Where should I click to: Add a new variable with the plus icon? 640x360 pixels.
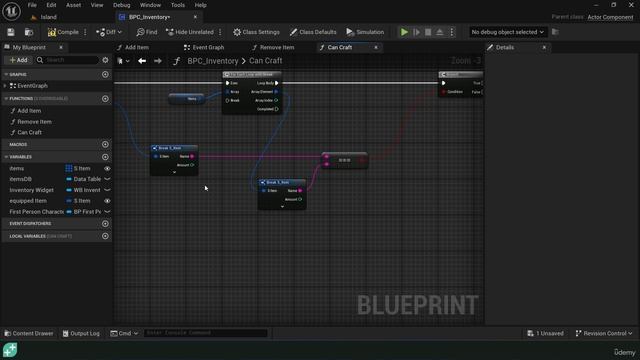tap(105, 157)
